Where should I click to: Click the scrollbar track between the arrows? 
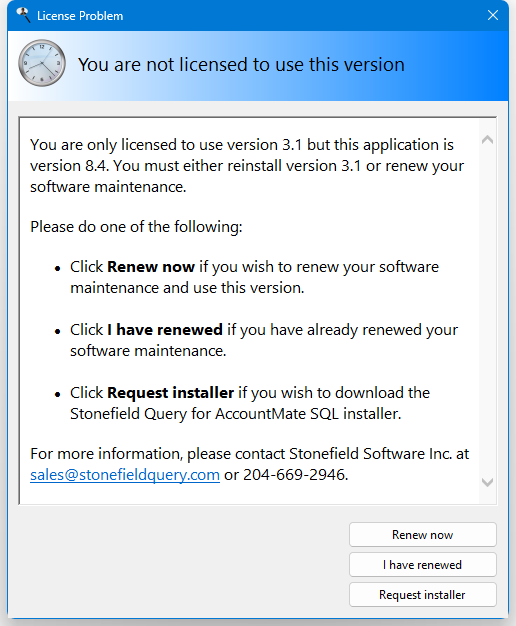tap(487, 311)
